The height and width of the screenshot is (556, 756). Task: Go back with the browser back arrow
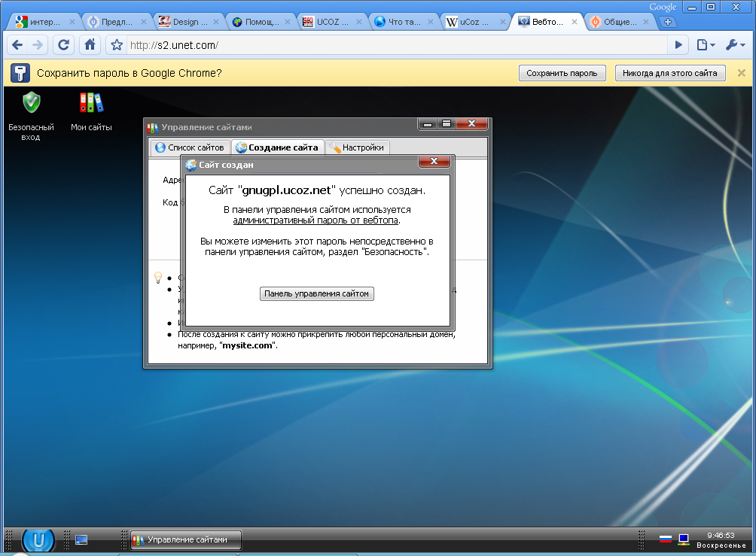17,45
